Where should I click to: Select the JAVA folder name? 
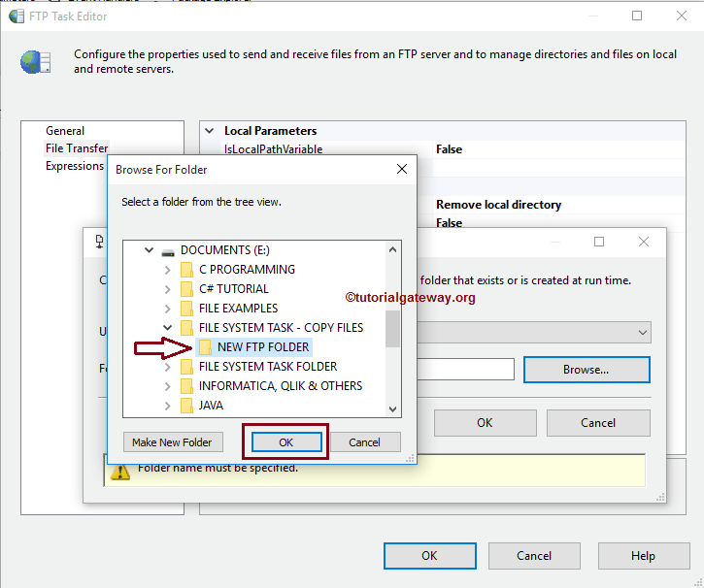(211, 406)
